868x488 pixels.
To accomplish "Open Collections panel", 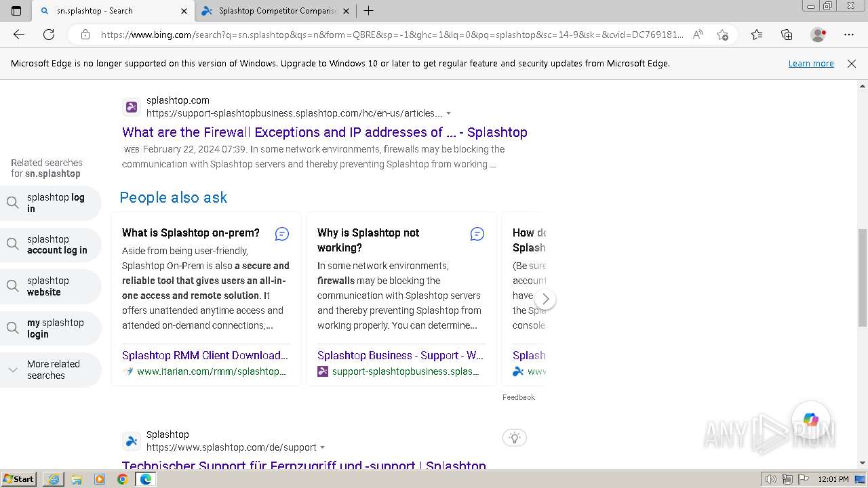I will (x=787, y=35).
